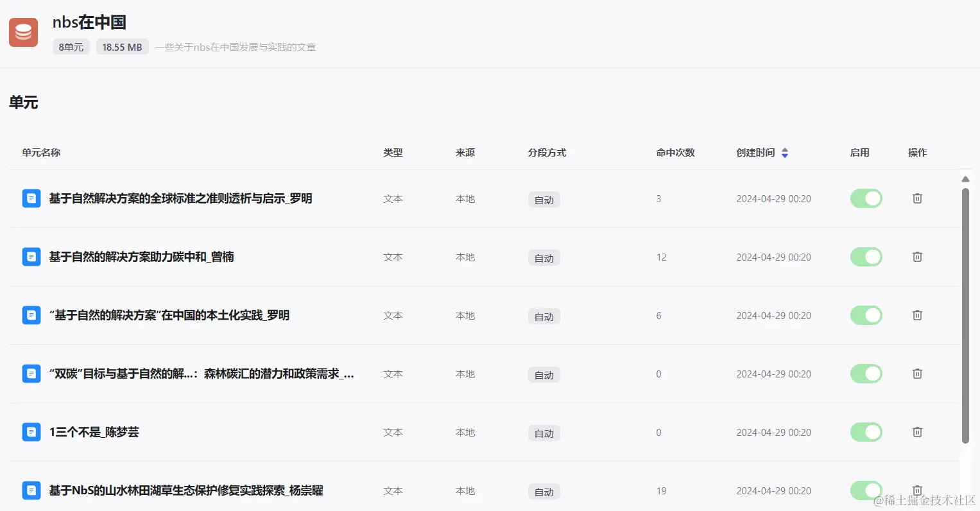Disable the 助力碳中和_曾楠 unit toggle
This screenshot has height=511, width=980.
coord(866,257)
